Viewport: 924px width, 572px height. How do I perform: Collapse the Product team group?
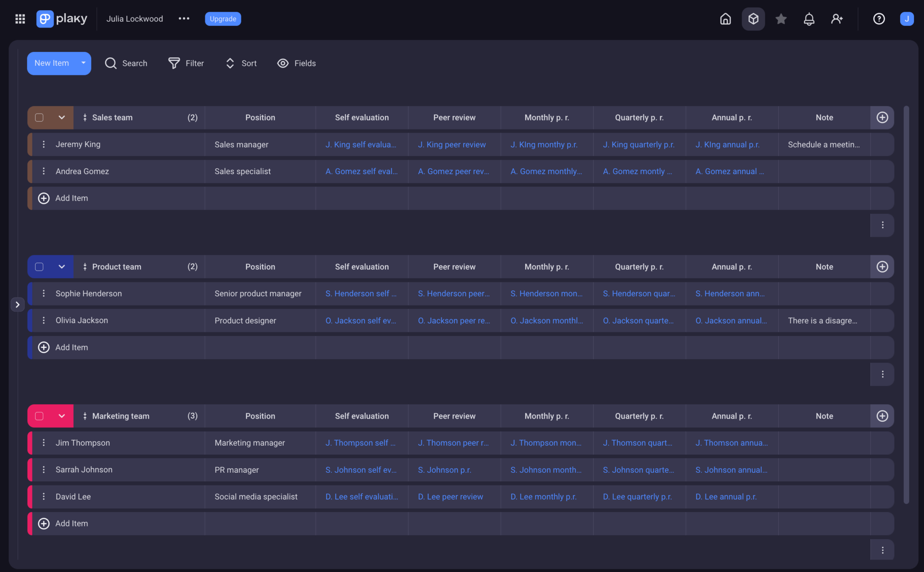click(62, 267)
